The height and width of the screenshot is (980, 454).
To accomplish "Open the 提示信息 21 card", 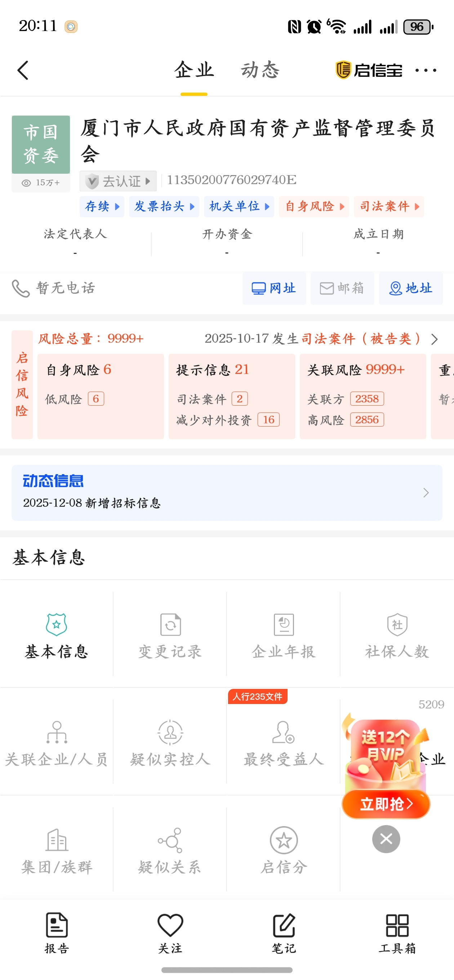I will pyautogui.click(x=232, y=396).
